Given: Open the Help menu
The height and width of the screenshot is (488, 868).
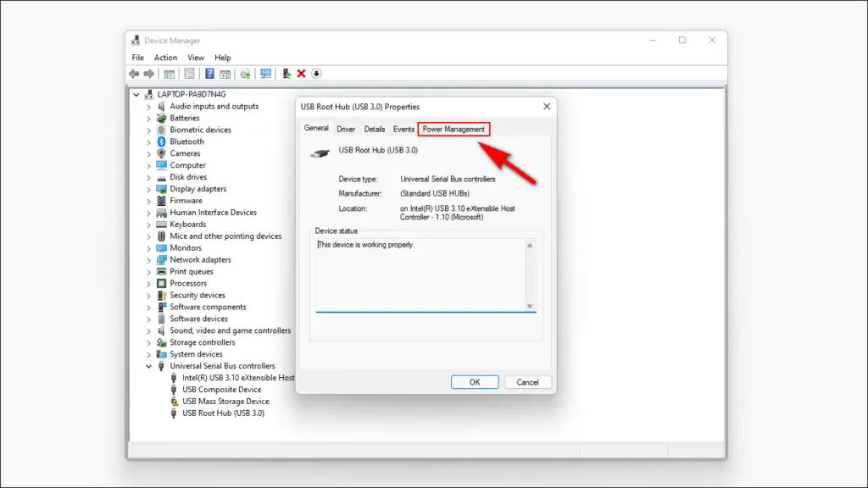Looking at the screenshot, I should pos(223,58).
